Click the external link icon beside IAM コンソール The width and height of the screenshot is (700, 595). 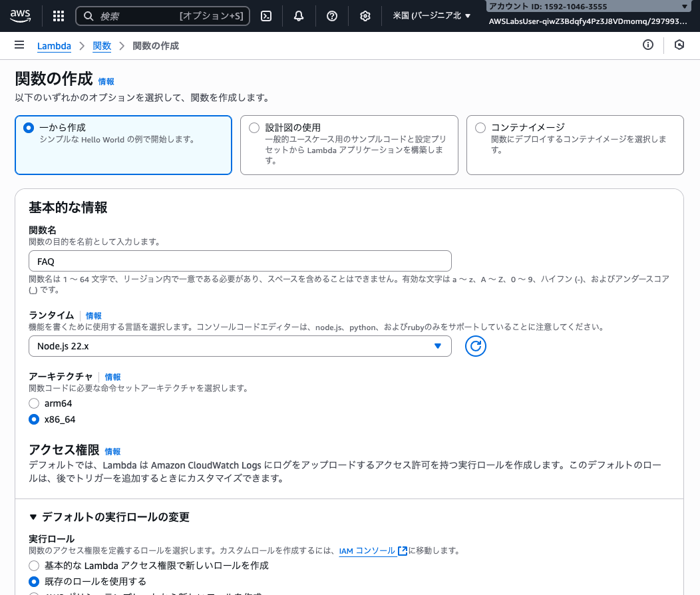tap(402, 551)
